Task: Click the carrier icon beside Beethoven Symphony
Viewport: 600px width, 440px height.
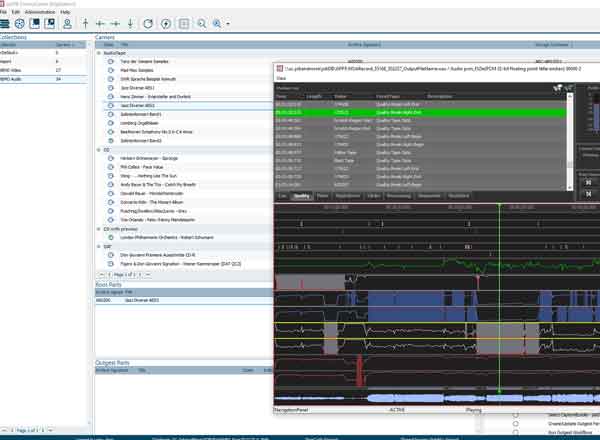Action: point(111,132)
